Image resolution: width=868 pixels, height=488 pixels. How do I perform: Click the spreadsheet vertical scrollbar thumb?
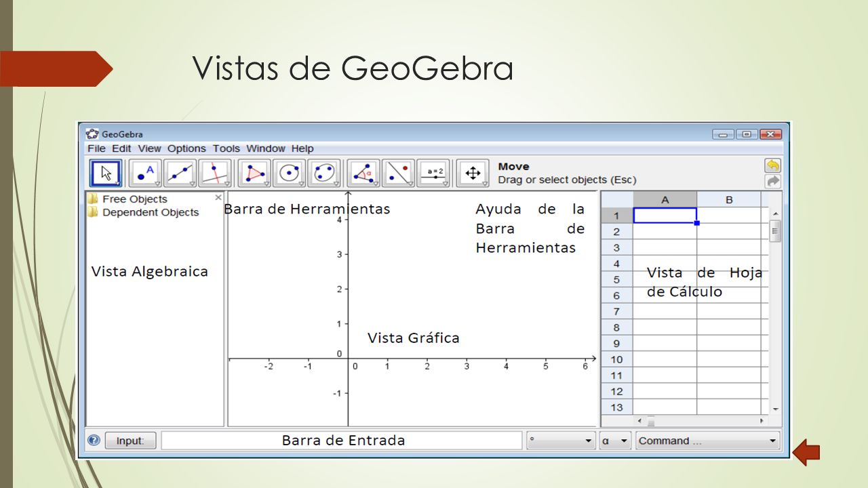click(x=775, y=230)
